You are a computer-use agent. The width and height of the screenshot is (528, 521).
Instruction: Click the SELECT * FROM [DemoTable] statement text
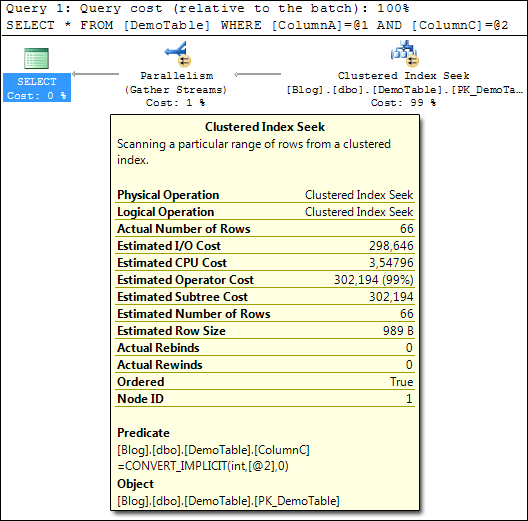[257, 25]
